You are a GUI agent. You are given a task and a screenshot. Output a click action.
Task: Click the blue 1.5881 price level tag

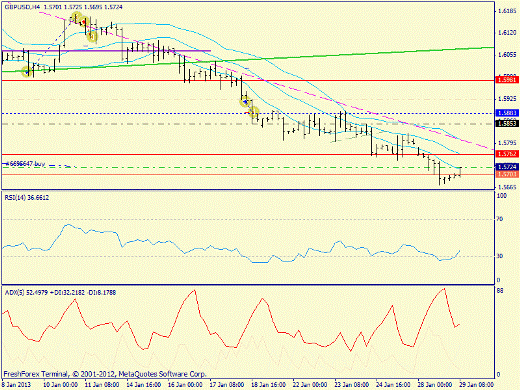(x=507, y=113)
